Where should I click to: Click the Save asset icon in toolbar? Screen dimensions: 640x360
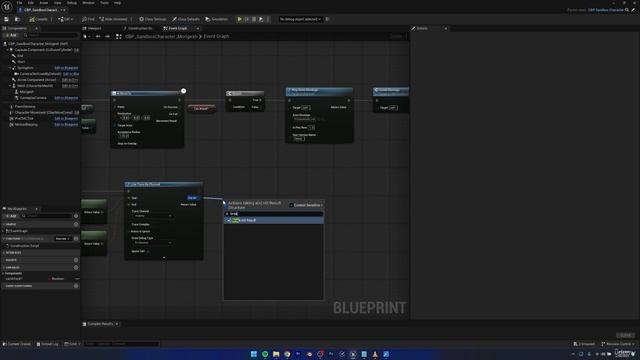6,19
